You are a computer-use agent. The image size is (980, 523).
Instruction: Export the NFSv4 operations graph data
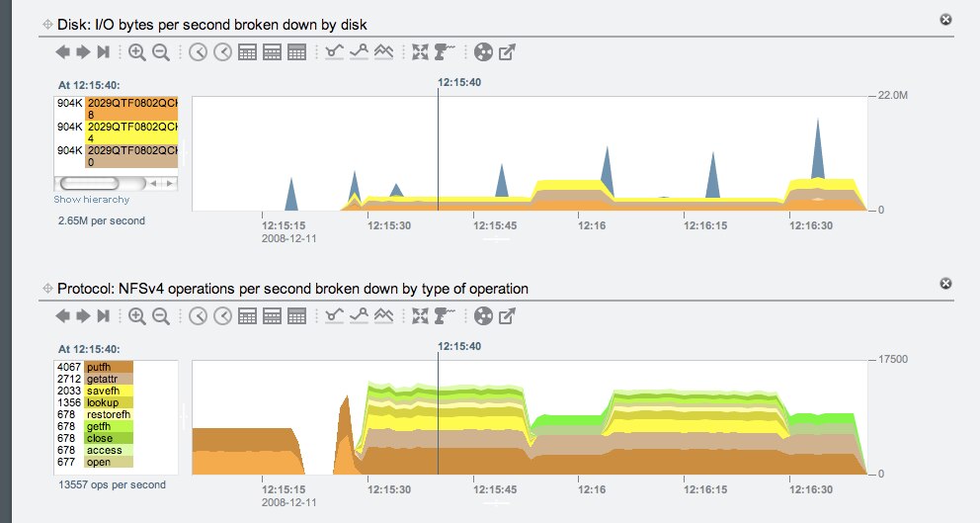(508, 316)
